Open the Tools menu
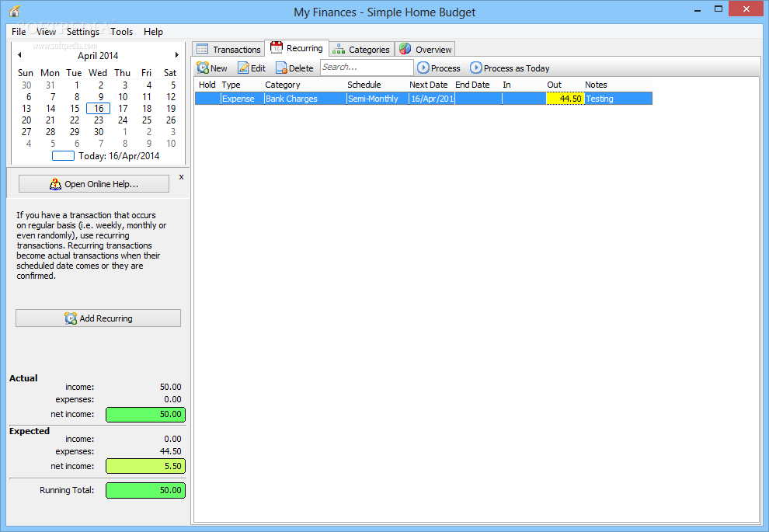 coord(122,31)
